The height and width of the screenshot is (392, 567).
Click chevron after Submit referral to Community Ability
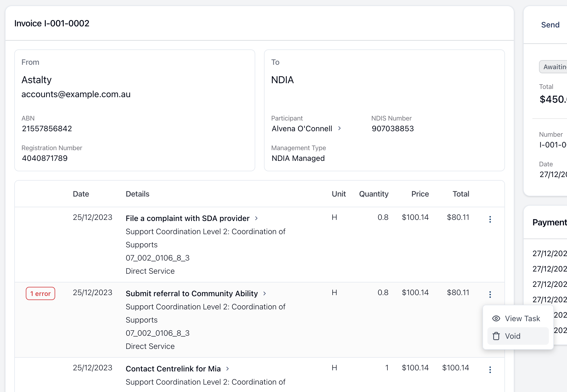coord(264,293)
